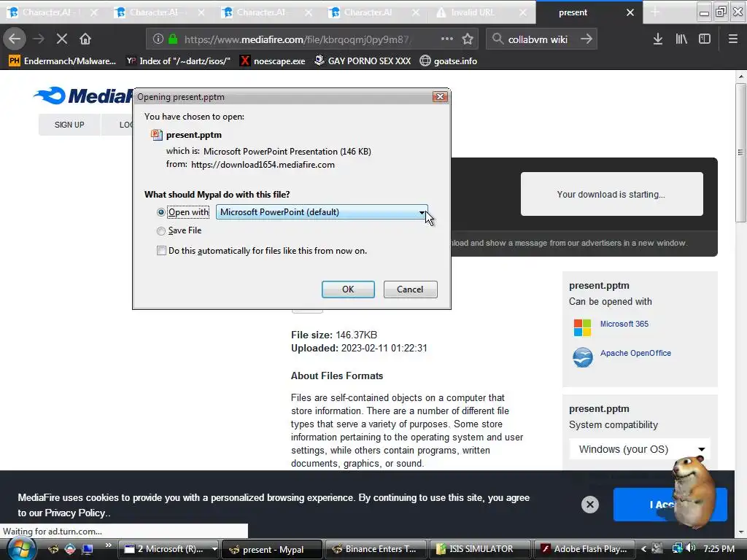Open the browser home page icon
The image size is (747, 560).
[85, 39]
